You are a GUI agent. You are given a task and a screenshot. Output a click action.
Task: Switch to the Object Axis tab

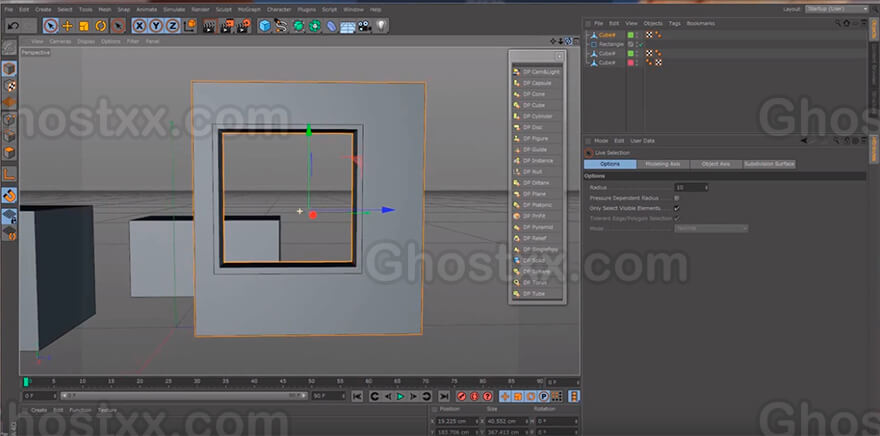[716, 164]
